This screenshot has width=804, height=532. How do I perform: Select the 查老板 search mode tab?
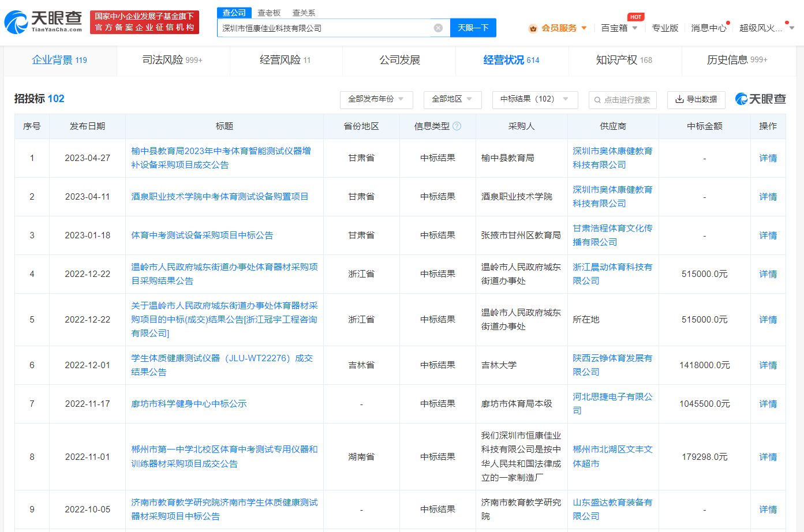pyautogui.click(x=269, y=13)
